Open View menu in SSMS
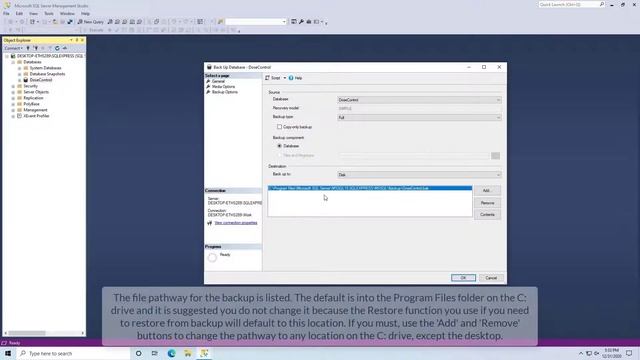 click(x=33, y=13)
